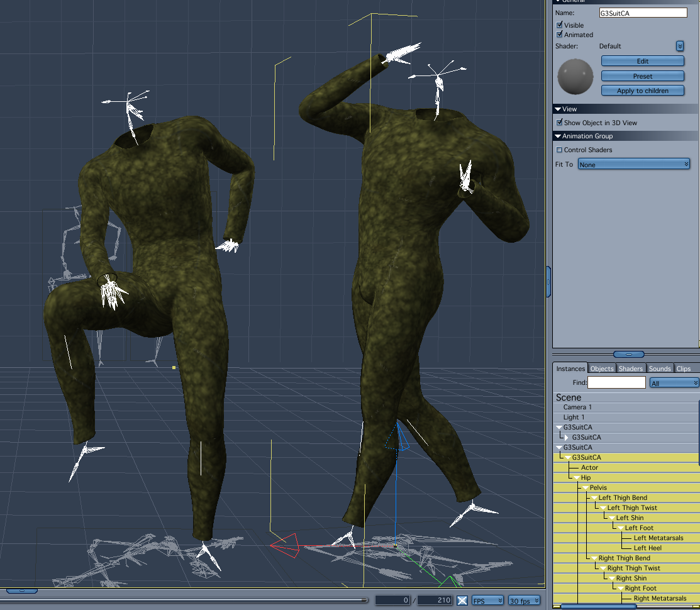Collapse the Left Shin node

pos(611,518)
